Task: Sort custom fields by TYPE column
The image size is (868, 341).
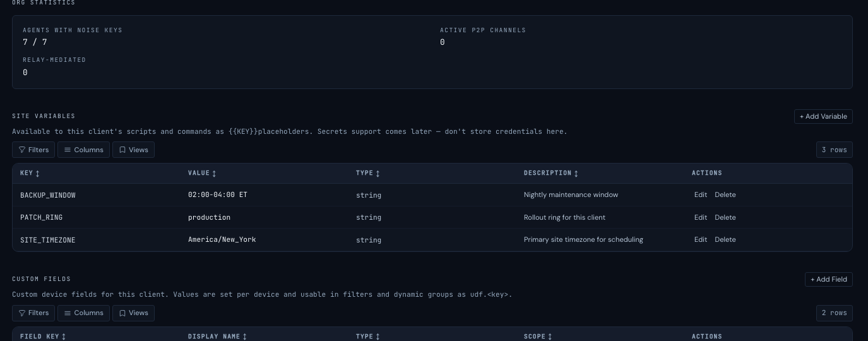Action: [x=368, y=337]
